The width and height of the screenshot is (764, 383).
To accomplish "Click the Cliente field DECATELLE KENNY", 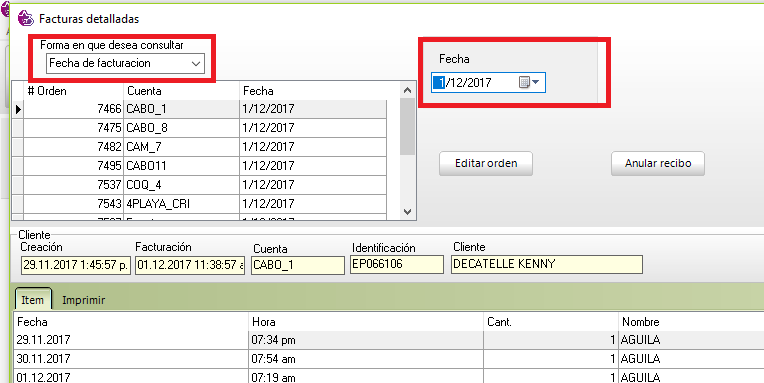I will coord(547,265).
